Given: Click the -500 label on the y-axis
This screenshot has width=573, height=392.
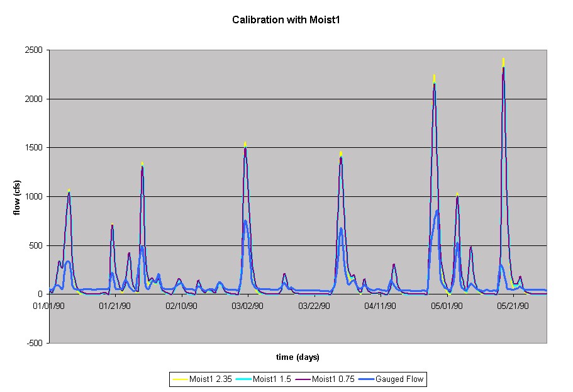Looking at the screenshot, I should [x=36, y=343].
